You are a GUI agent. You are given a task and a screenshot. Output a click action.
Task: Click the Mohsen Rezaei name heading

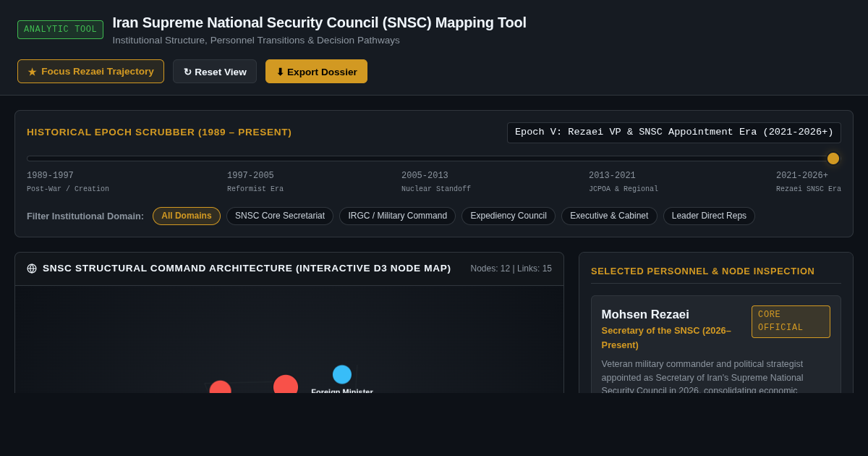(x=645, y=314)
